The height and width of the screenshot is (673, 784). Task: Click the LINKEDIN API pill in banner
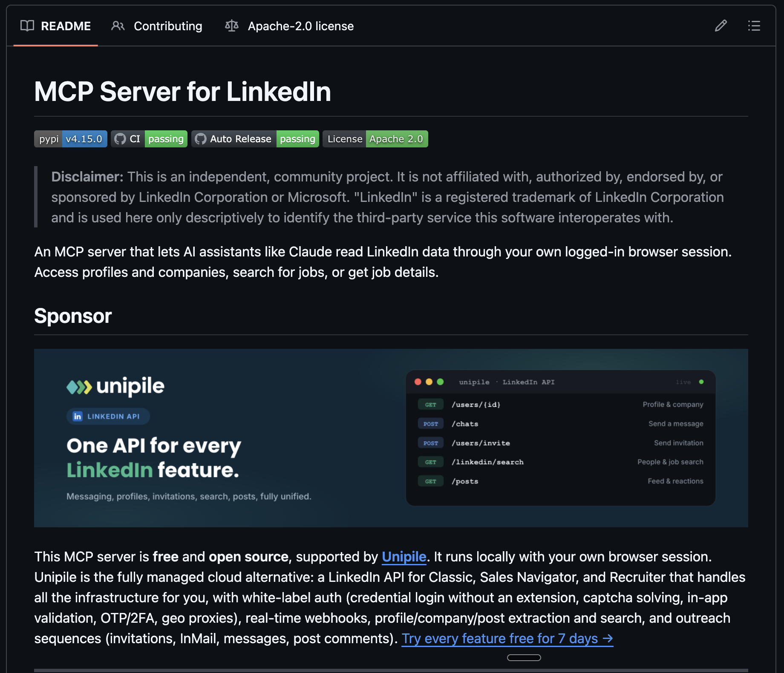click(x=108, y=416)
